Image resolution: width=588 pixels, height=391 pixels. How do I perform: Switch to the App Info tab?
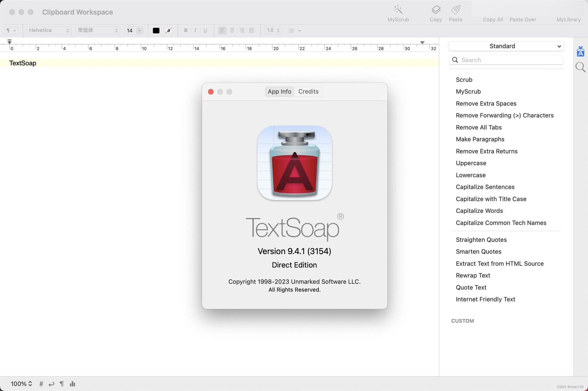(x=279, y=92)
